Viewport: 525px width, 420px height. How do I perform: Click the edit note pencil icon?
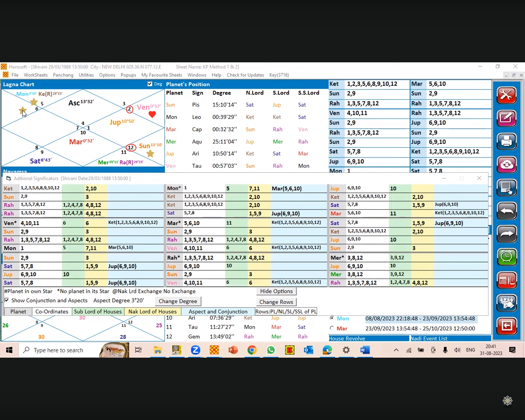click(507, 119)
